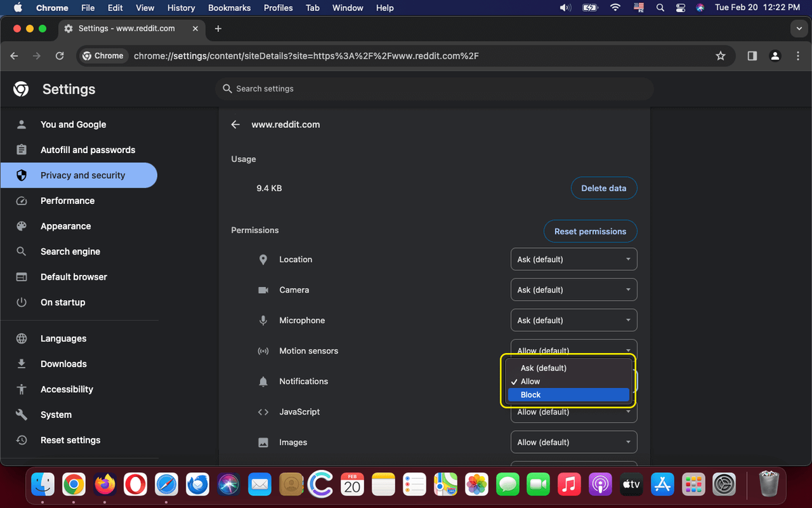
Task: Click the tab search chevron button
Action: pyautogui.click(x=799, y=29)
